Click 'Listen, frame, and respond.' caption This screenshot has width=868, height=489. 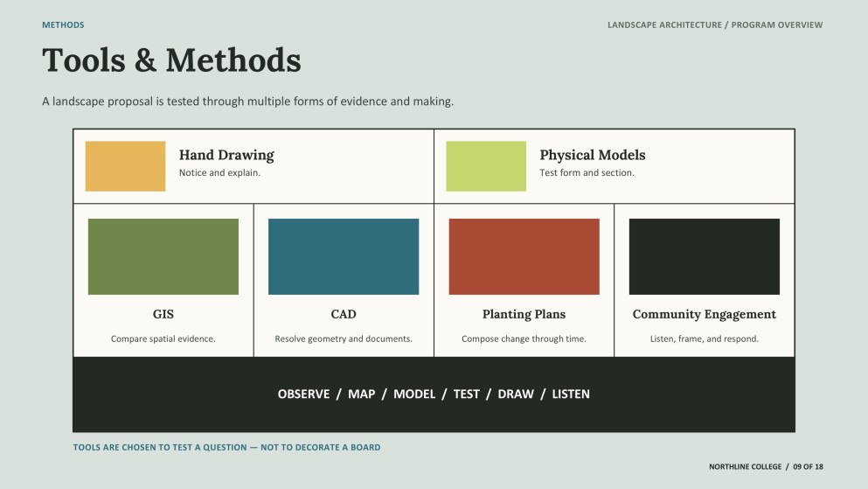click(x=705, y=339)
